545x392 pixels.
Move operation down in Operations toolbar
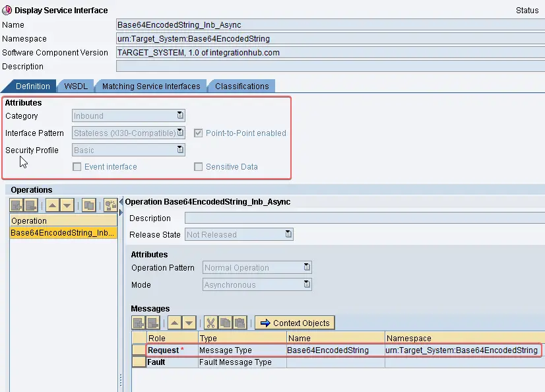[67, 205]
